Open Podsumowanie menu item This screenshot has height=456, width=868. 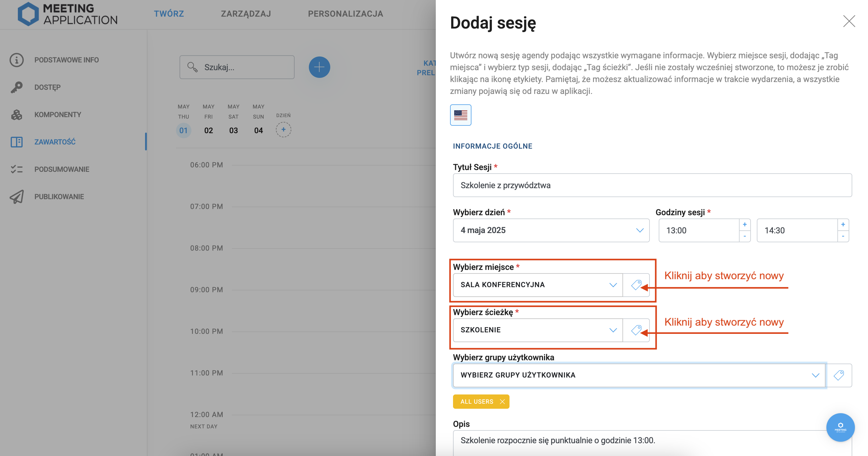click(62, 169)
